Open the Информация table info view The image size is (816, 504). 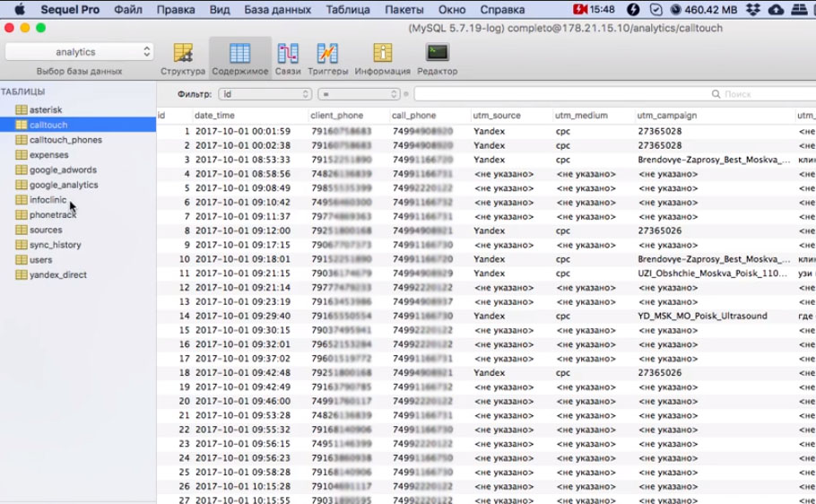[x=383, y=59]
